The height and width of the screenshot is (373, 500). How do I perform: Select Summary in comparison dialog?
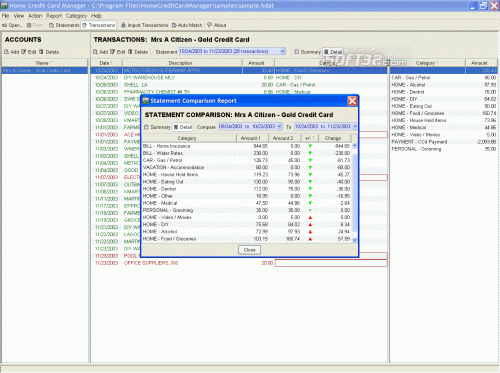pyautogui.click(x=157, y=127)
